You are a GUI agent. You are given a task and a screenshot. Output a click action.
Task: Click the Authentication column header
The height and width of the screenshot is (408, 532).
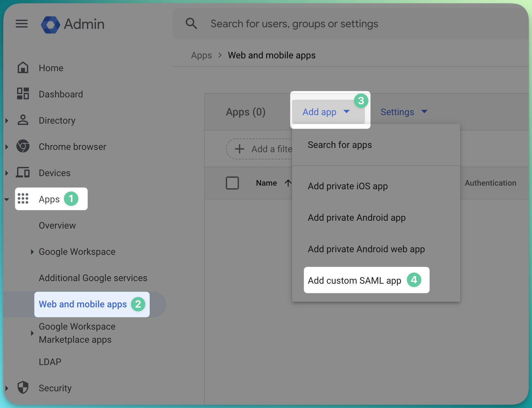490,183
